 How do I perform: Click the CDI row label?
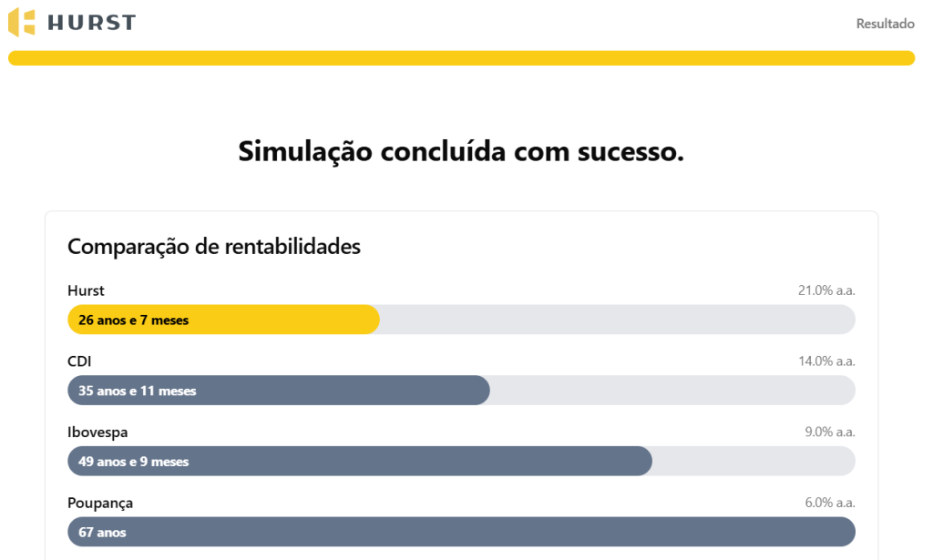coord(79,361)
